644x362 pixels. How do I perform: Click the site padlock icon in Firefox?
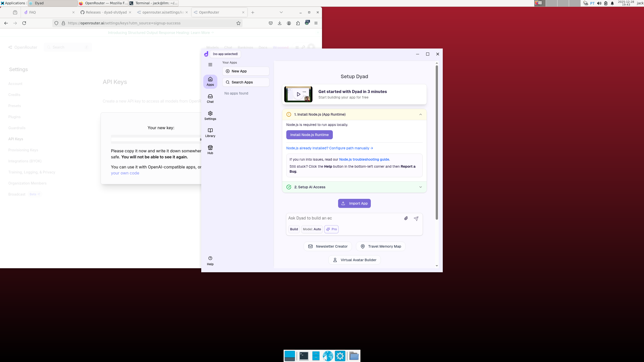pos(63,23)
